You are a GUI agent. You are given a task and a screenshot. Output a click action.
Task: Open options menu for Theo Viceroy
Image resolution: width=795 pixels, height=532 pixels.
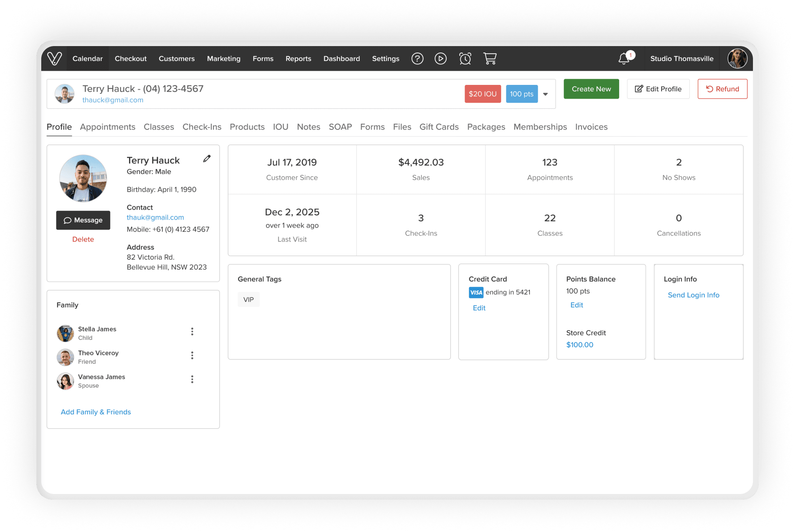click(x=192, y=355)
